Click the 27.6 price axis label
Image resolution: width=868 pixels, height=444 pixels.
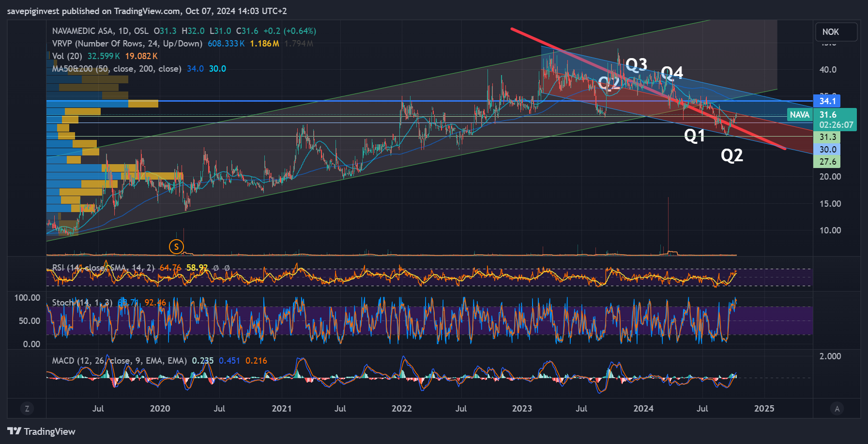click(827, 162)
